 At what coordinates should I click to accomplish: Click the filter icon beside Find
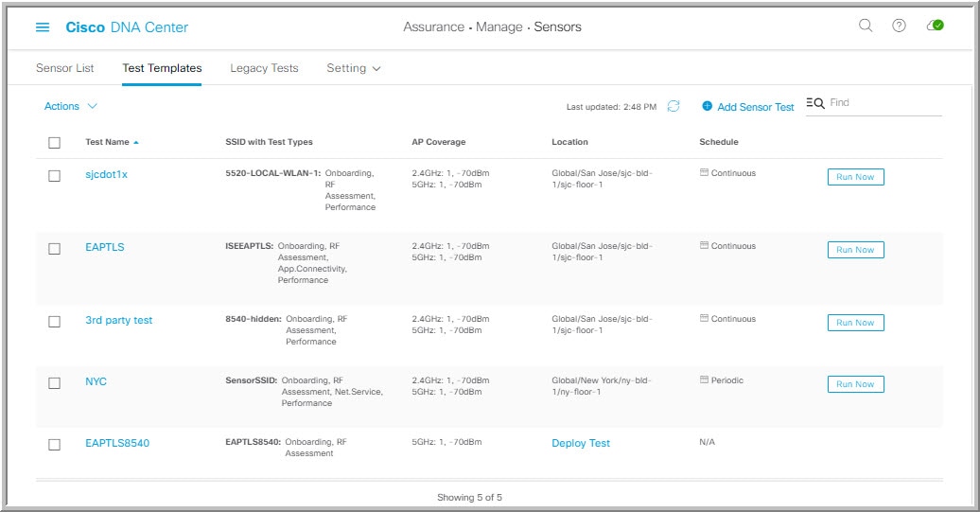(x=814, y=103)
